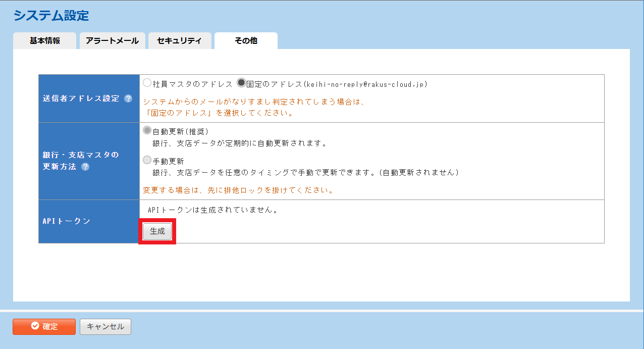Open help icon beside 送信者アドレス設定
The image size is (644, 349).
(x=128, y=98)
